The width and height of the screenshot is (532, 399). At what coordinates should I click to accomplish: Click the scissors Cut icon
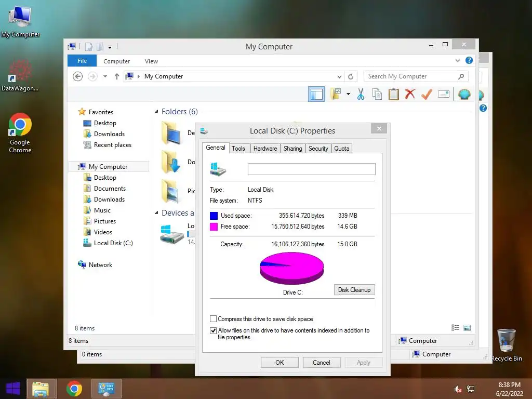(361, 94)
